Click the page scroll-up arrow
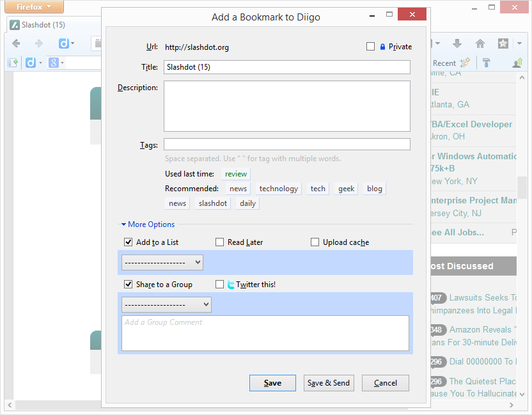The height and width of the screenshot is (415, 532). click(x=522, y=78)
